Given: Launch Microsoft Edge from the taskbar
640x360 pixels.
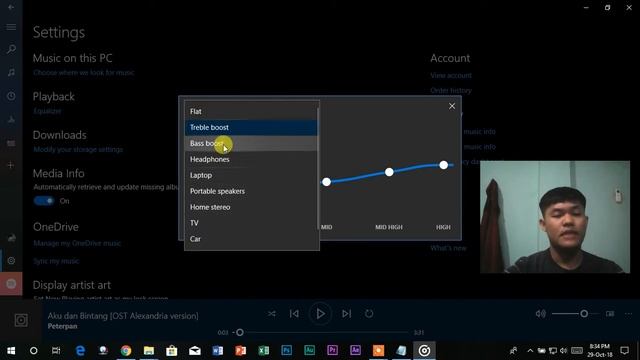Looking at the screenshot, I should 80,351.
